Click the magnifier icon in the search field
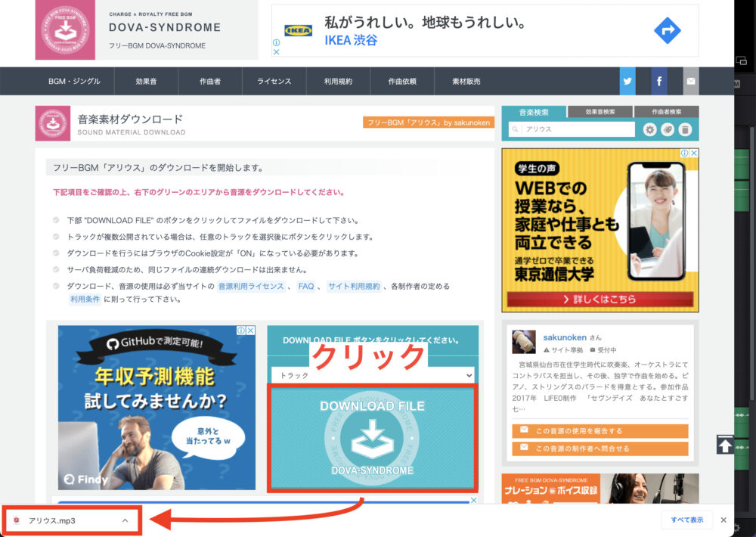 point(516,129)
